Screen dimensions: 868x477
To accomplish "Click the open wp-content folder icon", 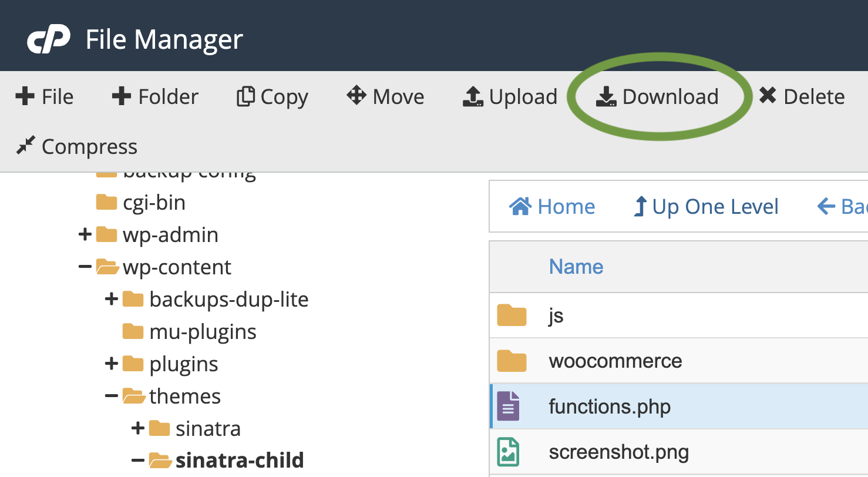I will (107, 267).
